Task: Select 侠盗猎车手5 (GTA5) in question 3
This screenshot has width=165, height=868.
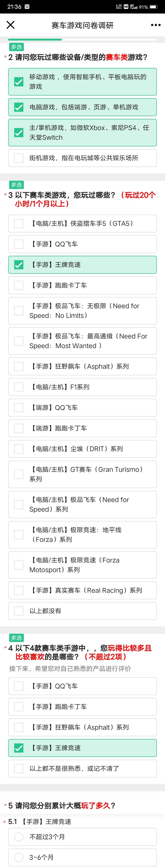Action: tap(82, 224)
